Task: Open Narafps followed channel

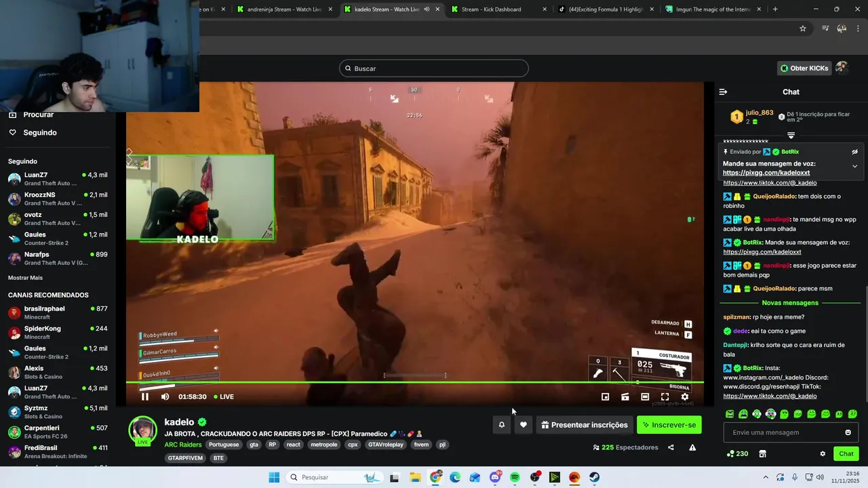Action: [58, 258]
